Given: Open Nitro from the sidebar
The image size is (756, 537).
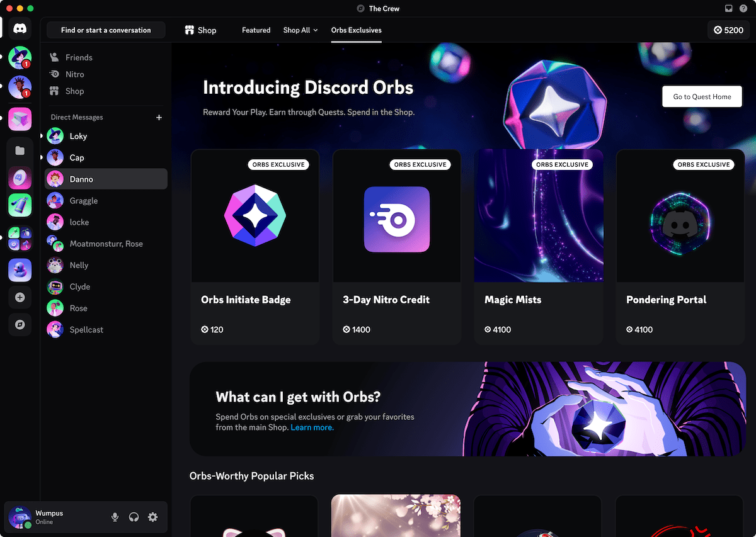Looking at the screenshot, I should [106, 74].
